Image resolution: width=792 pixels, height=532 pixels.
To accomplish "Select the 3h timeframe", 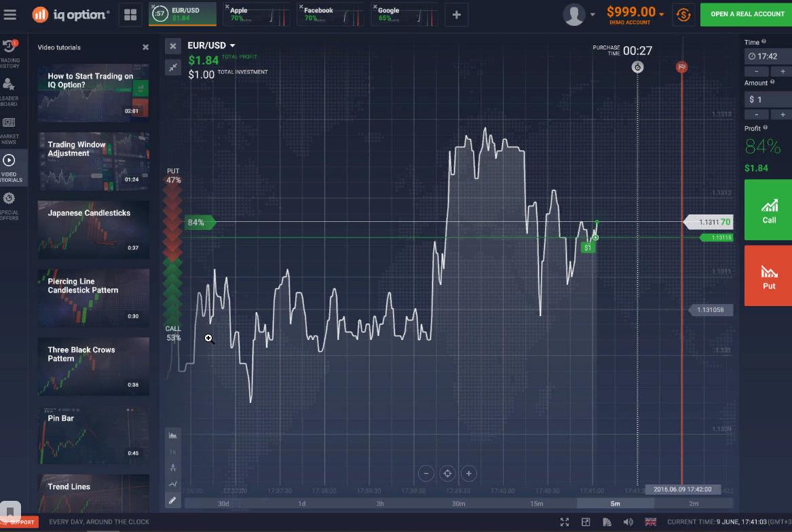I will point(380,503).
